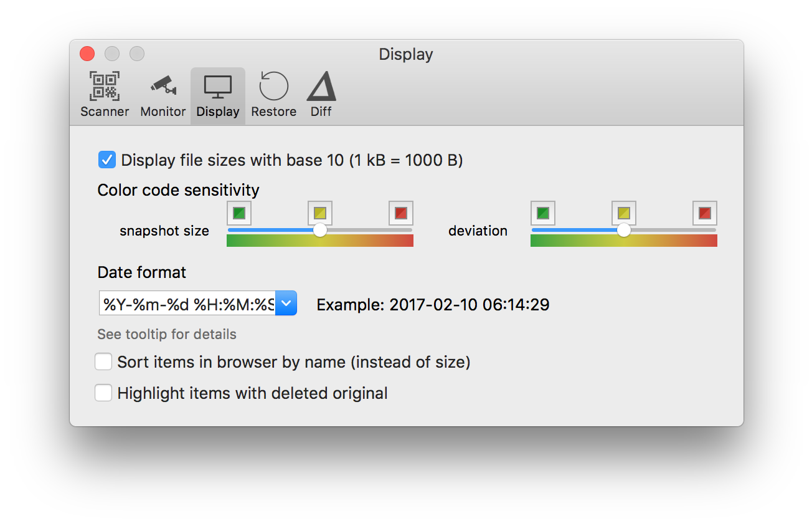
Task: Pick the yellow swatch for snapshot size
Action: (x=320, y=213)
